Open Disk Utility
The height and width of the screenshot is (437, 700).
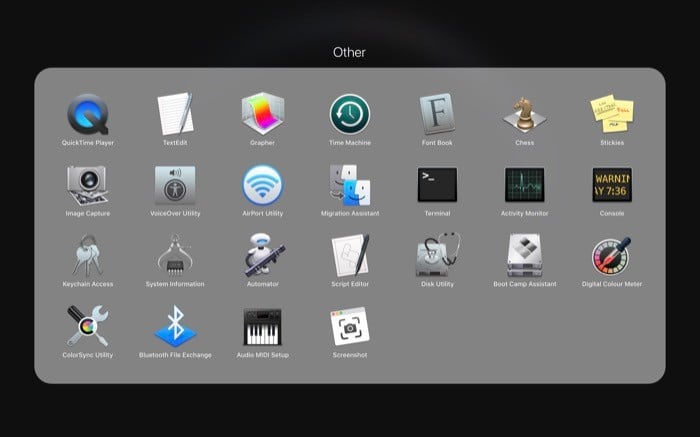tap(438, 255)
